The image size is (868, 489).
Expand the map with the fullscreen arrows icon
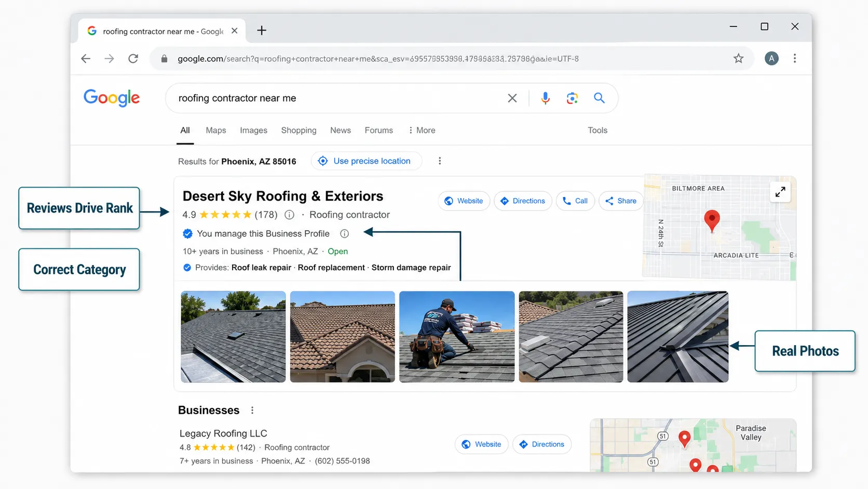[780, 192]
